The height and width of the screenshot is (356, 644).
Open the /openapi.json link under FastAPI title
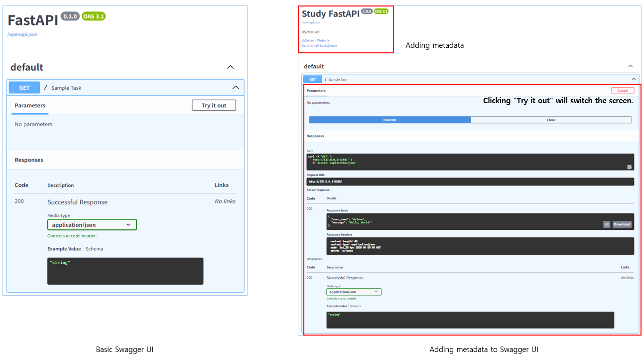tap(22, 34)
